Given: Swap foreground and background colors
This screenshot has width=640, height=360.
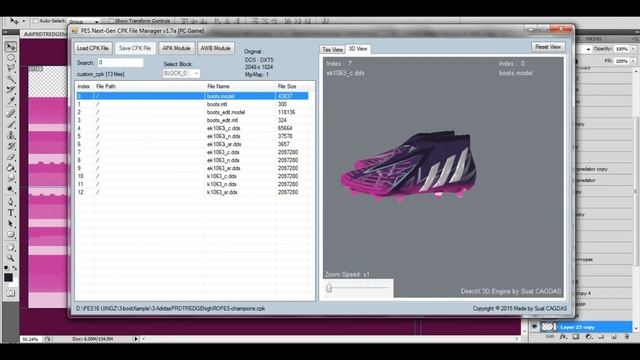Looking at the screenshot, I should click(x=15, y=268).
